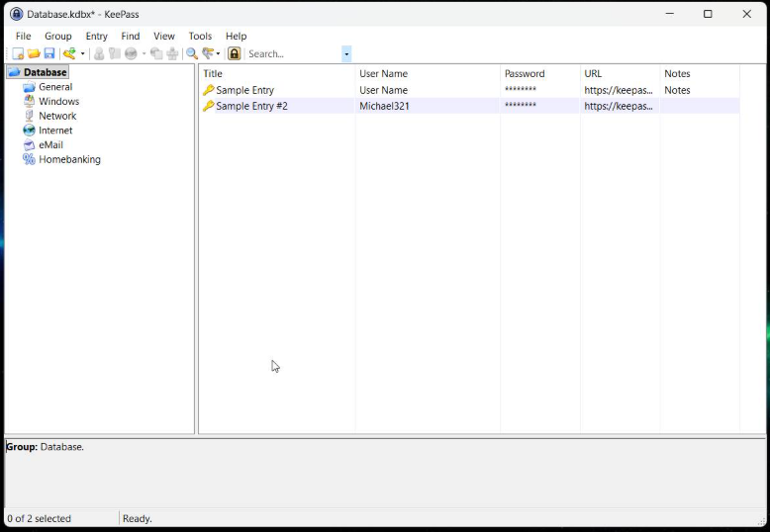
Task: Select the Internet group
Action: coord(55,131)
